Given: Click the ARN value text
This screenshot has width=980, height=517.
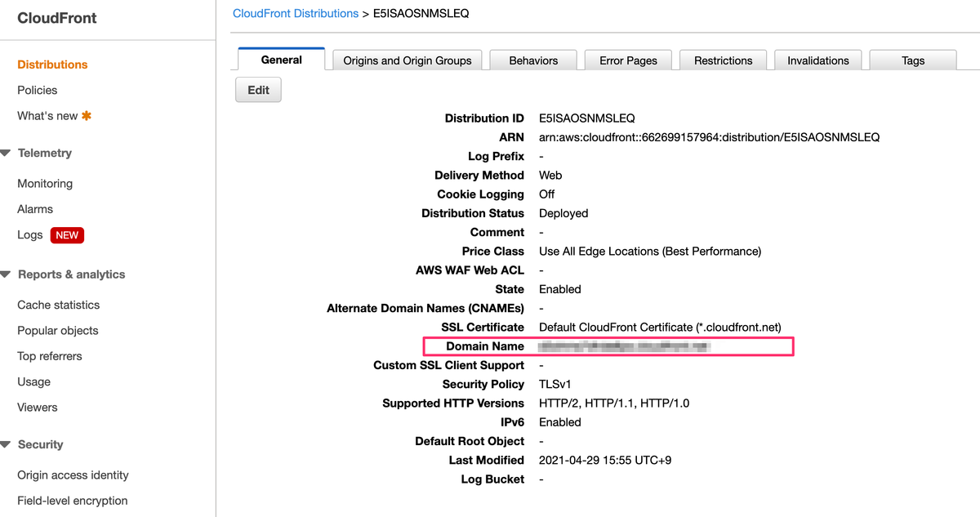Looking at the screenshot, I should [710, 137].
